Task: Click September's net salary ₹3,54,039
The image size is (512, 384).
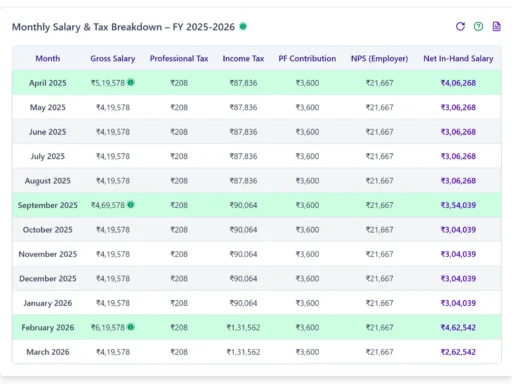Action: point(458,205)
